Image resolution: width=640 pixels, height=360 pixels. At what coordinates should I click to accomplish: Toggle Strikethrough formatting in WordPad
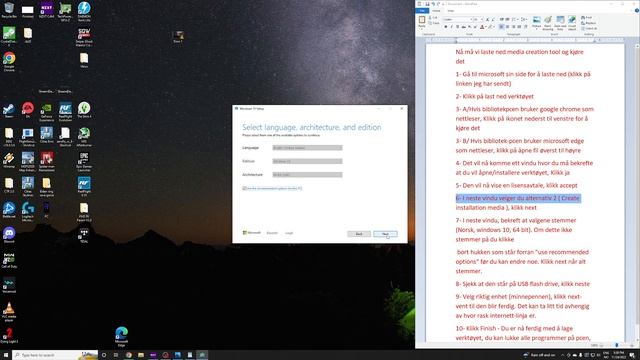tap(463, 27)
